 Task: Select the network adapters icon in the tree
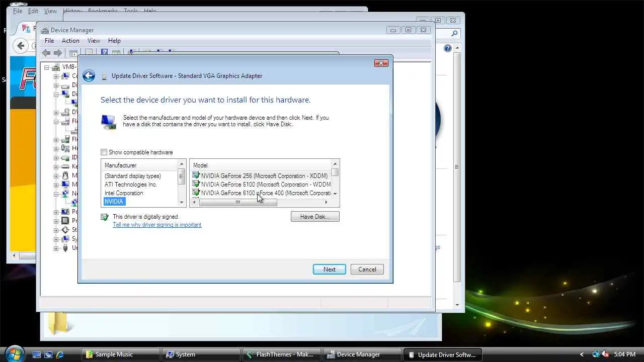tap(65, 194)
